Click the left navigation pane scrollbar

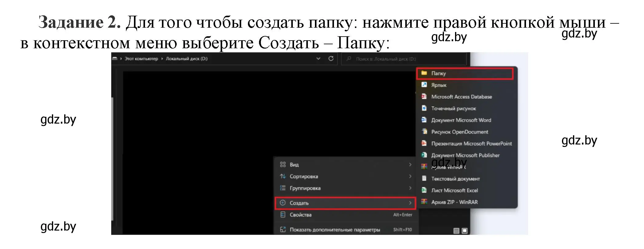pyautogui.click(x=112, y=159)
